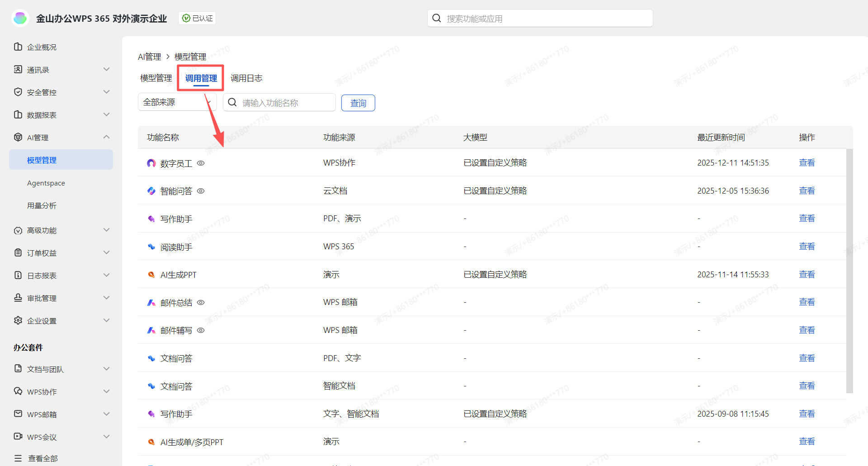Click the 查看全部 list icon

(x=18, y=458)
